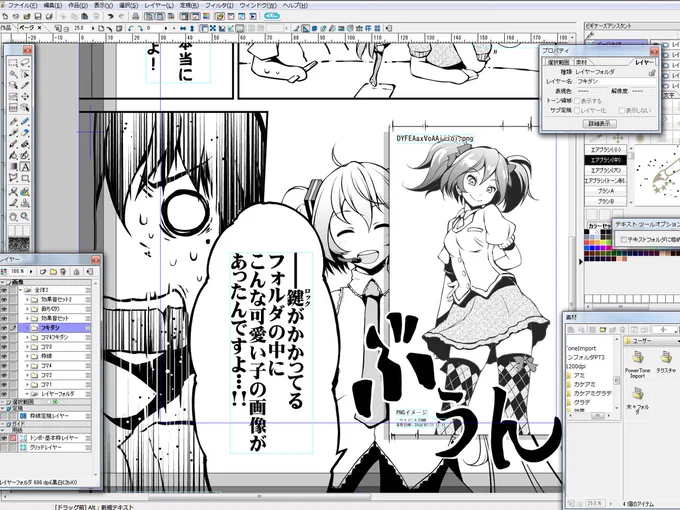The image size is (680, 510).
Task: Toggle visibility of the 全体2 layer folder
Action: click(4, 290)
